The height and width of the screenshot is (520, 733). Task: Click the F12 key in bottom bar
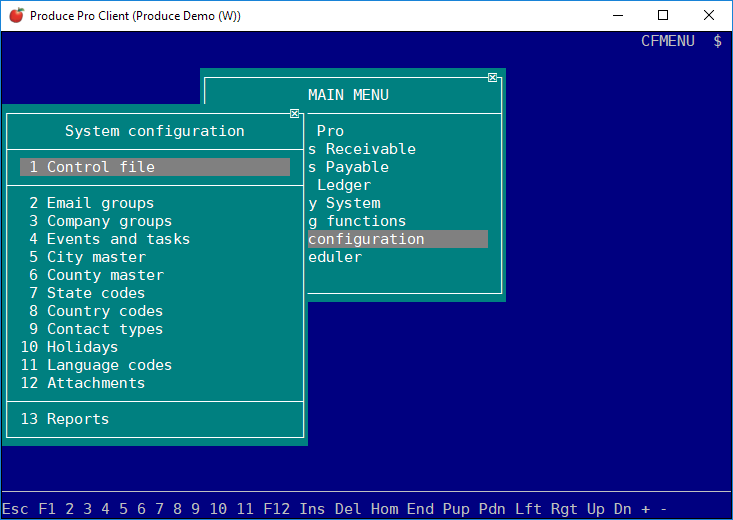pyautogui.click(x=276, y=509)
